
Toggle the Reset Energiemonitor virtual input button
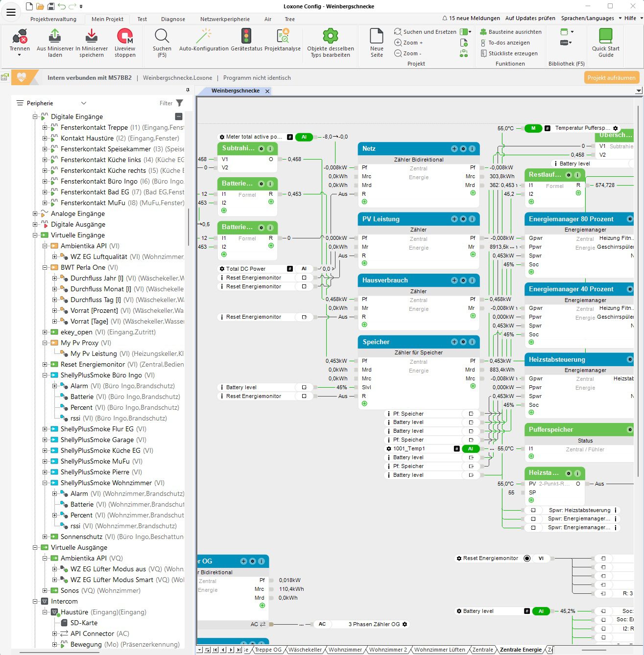[x=527, y=559]
